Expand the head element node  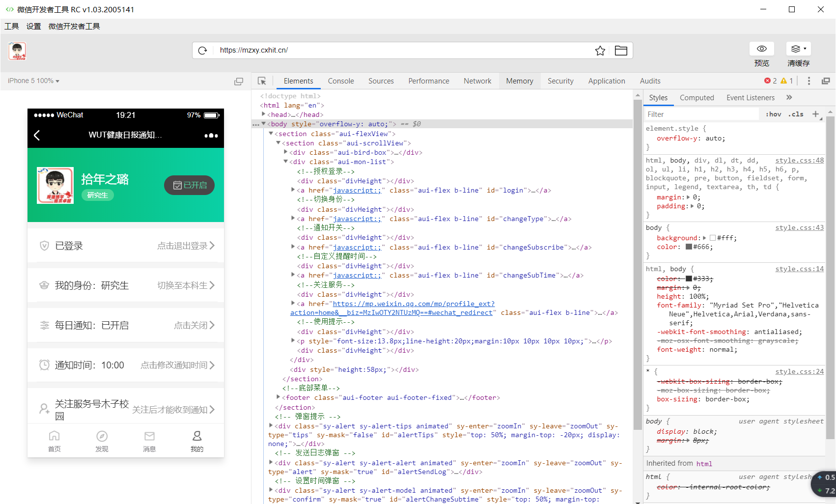(x=264, y=114)
